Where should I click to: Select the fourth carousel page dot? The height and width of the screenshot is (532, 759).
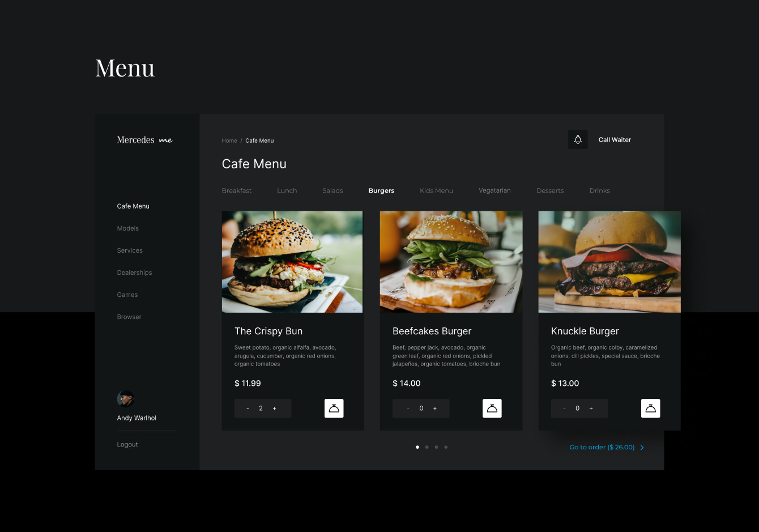pyautogui.click(x=446, y=447)
